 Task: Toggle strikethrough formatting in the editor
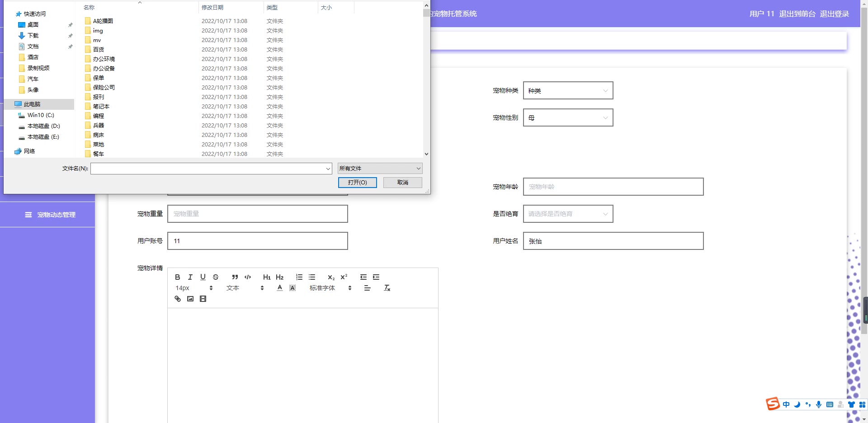click(x=216, y=277)
